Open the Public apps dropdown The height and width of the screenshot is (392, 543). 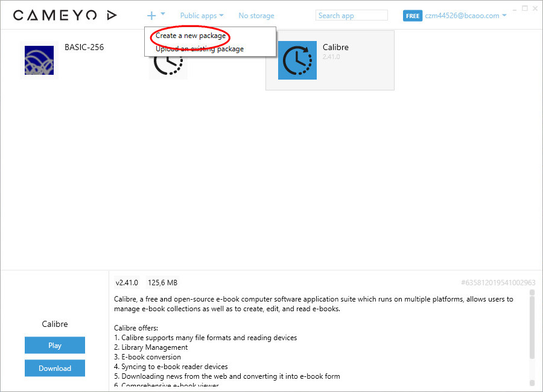[x=202, y=16]
